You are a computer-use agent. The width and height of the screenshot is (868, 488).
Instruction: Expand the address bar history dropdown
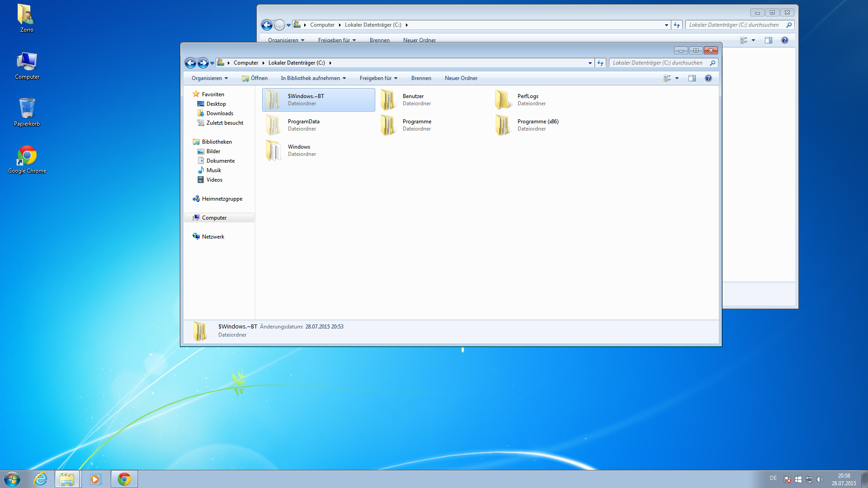click(590, 63)
